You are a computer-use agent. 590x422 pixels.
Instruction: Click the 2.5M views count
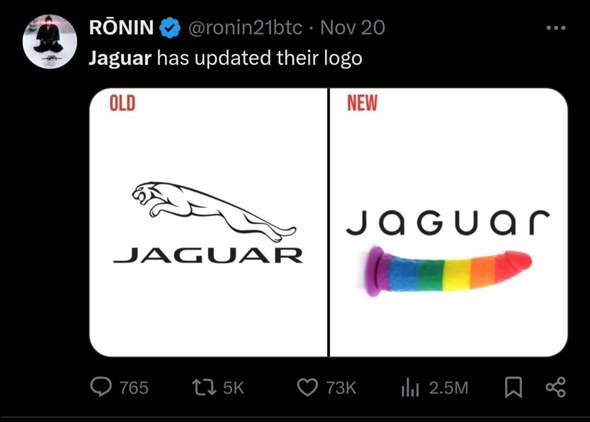449,388
